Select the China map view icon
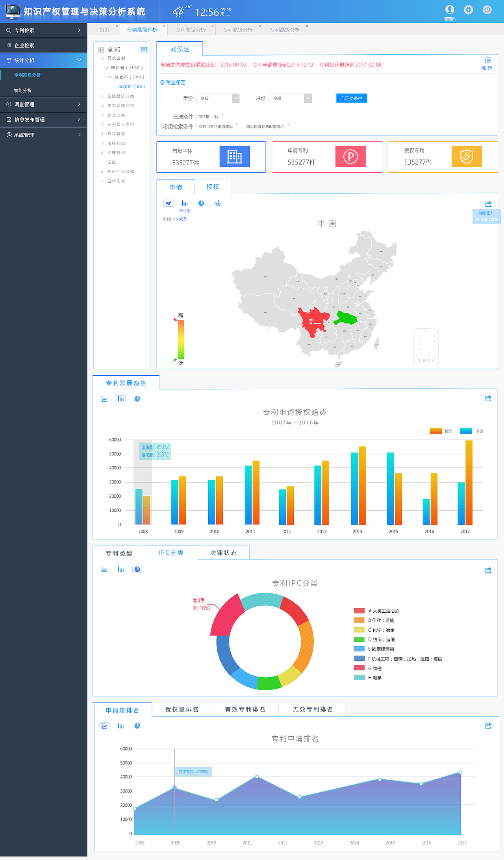This screenshot has width=504, height=860. pyautogui.click(x=169, y=203)
